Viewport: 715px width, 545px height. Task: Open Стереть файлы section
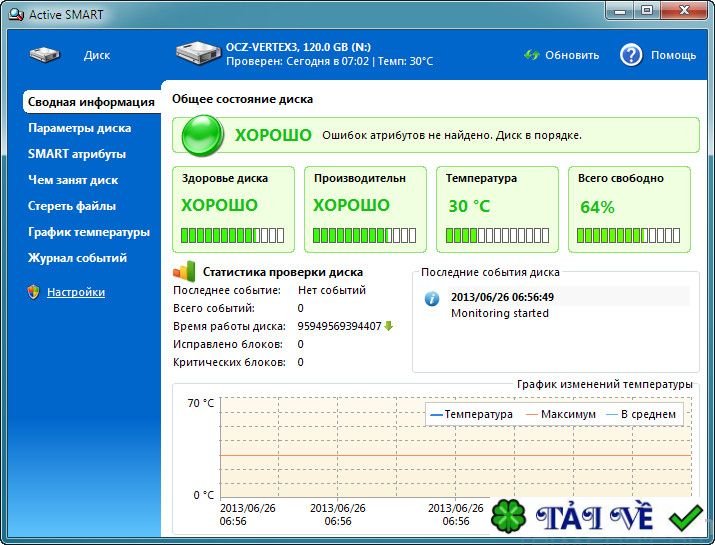pos(72,206)
